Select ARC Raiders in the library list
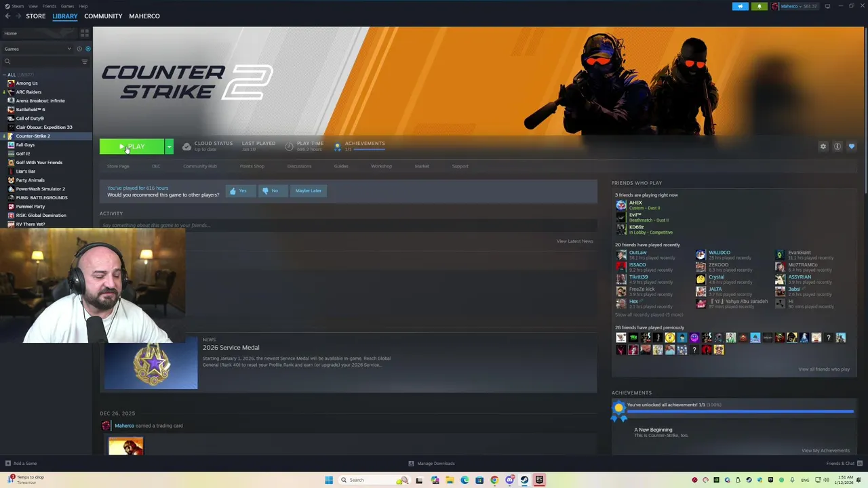The image size is (868, 488). [28, 92]
